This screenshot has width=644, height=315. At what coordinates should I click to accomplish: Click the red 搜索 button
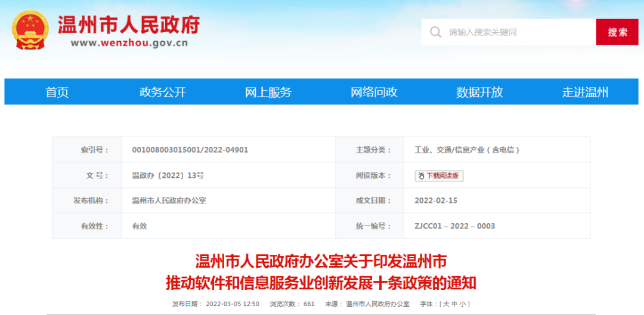pyautogui.click(x=617, y=32)
